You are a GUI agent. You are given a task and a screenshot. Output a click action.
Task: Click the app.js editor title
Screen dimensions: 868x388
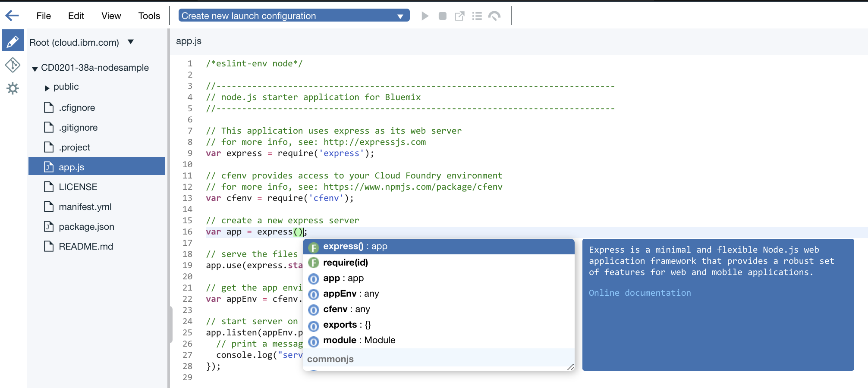point(189,41)
